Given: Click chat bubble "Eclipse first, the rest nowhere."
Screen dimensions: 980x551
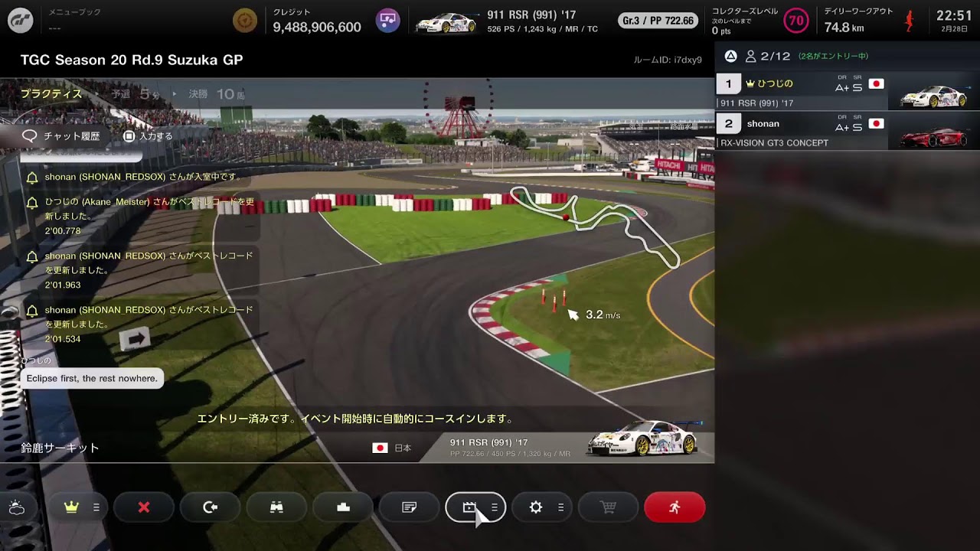Looking at the screenshot, I should (92, 378).
